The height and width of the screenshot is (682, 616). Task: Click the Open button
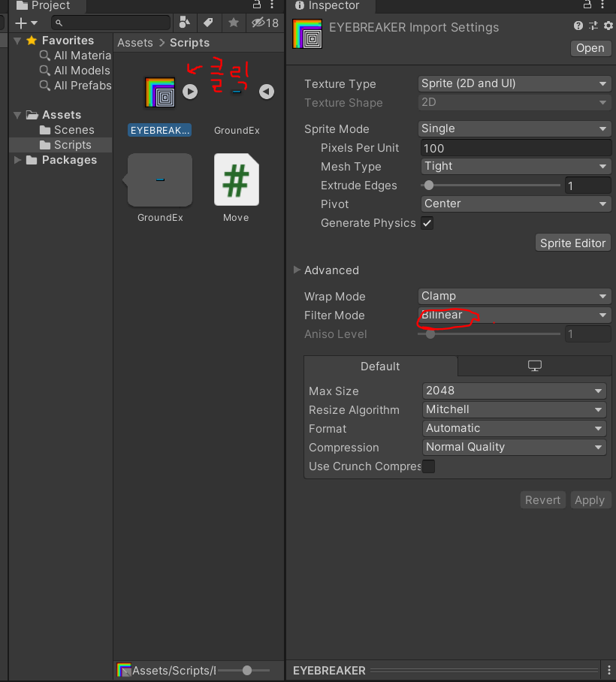coord(590,48)
